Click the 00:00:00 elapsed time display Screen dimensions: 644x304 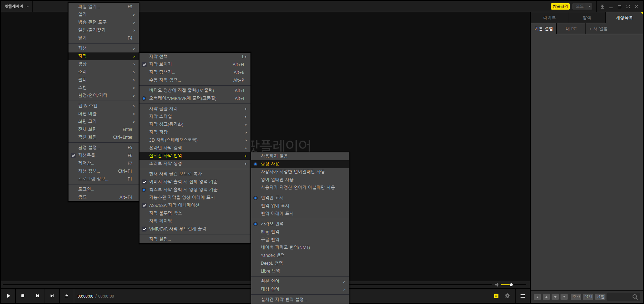[86, 296]
